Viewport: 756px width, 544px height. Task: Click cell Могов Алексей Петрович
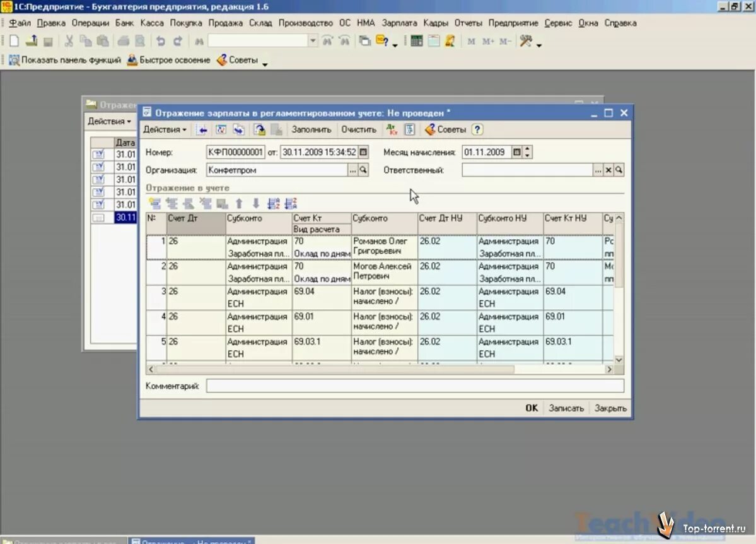click(x=384, y=272)
